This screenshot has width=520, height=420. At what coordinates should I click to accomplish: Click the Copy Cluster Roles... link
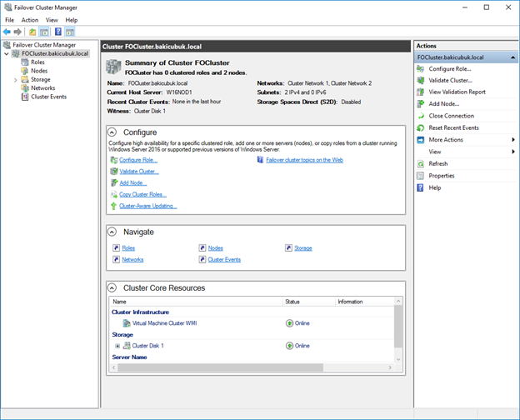point(143,194)
